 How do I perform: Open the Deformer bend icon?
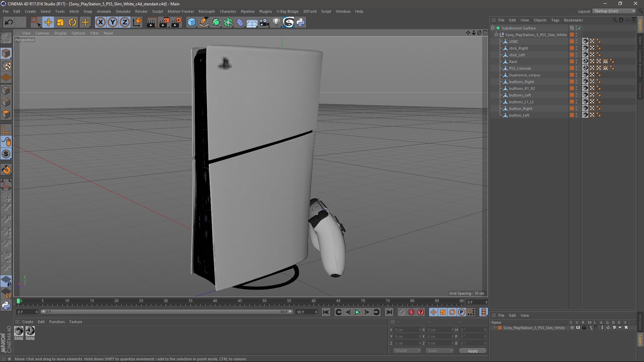(240, 22)
